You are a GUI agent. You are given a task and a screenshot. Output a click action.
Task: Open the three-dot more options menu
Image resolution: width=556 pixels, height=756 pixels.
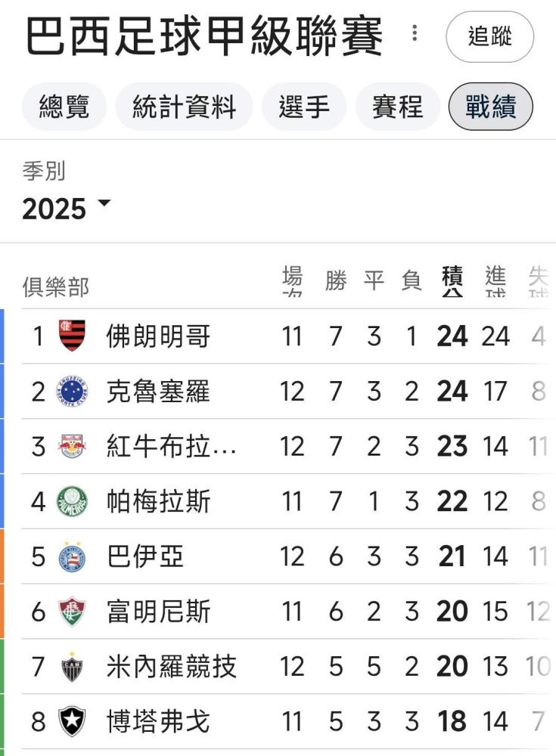coord(414,33)
